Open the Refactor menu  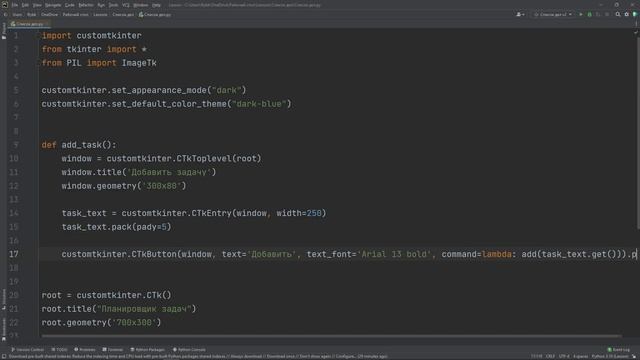coord(86,5)
